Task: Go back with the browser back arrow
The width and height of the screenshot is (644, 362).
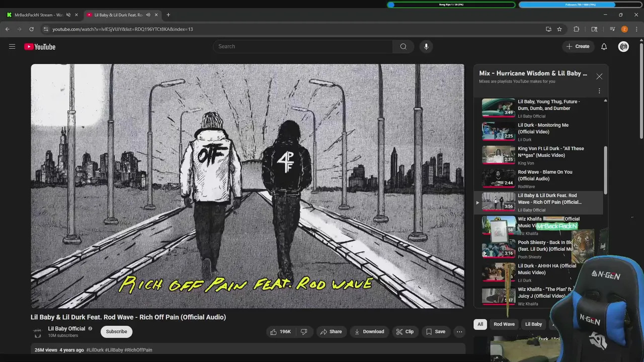Action: point(7,29)
